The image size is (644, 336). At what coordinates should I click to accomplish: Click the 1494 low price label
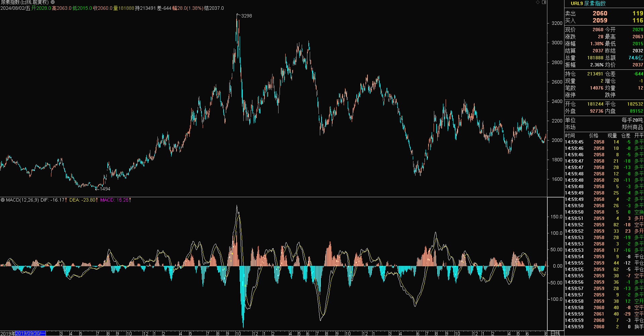105,189
